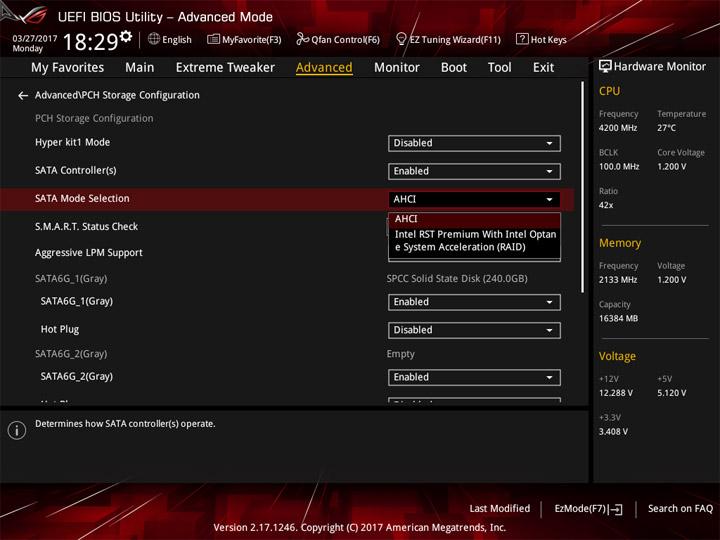This screenshot has width=720, height=540.
Task: Click Core Voltage 1.200 V value
Action: [672, 167]
